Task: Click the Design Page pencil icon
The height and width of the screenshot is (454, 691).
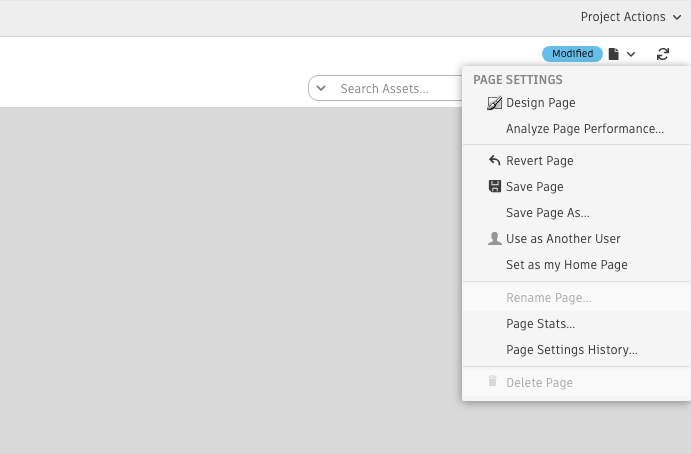Action: point(494,103)
